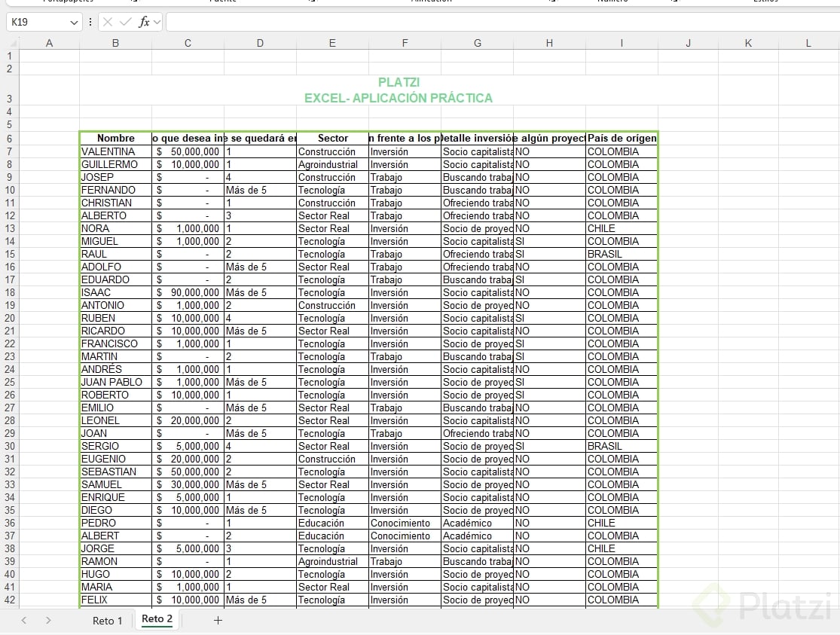Click SI cell in MIGUEL row
Viewport: 840px width, 635px height.
[550, 241]
